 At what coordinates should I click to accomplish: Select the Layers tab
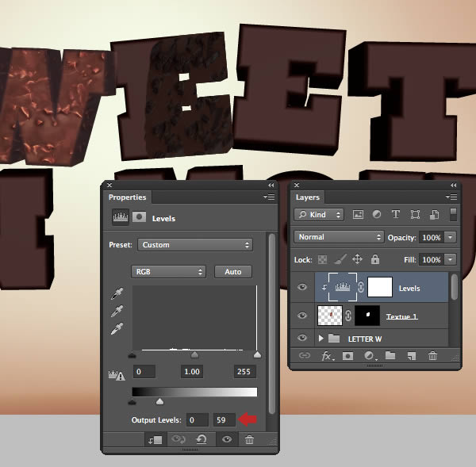tap(308, 197)
